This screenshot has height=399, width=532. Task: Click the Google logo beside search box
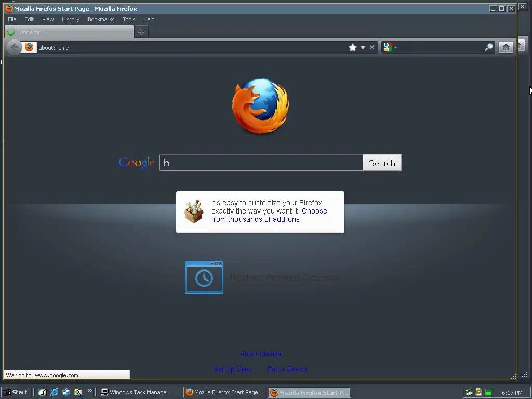click(x=137, y=163)
